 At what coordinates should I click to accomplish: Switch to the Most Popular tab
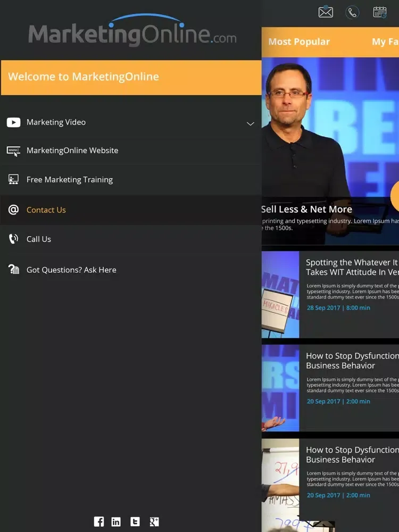pos(299,41)
